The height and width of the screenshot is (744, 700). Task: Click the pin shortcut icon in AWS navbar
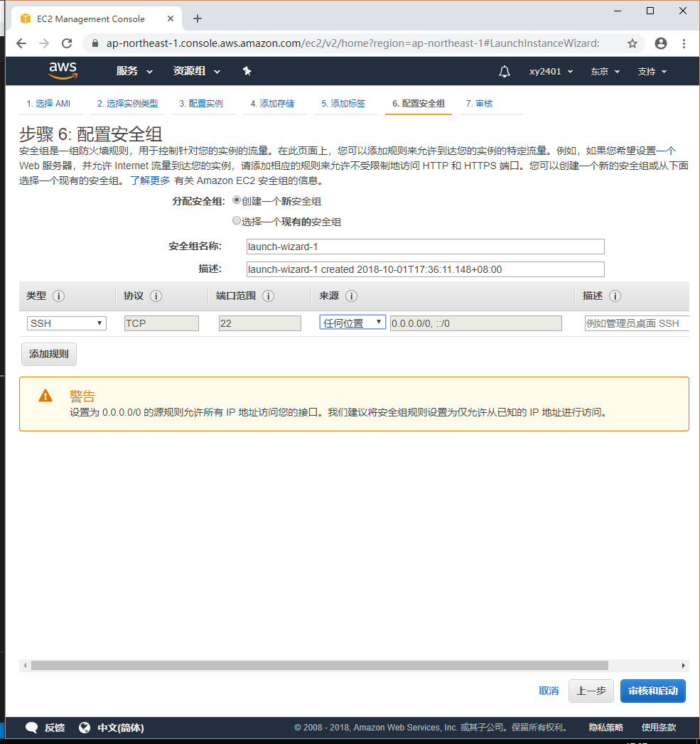[x=247, y=71]
